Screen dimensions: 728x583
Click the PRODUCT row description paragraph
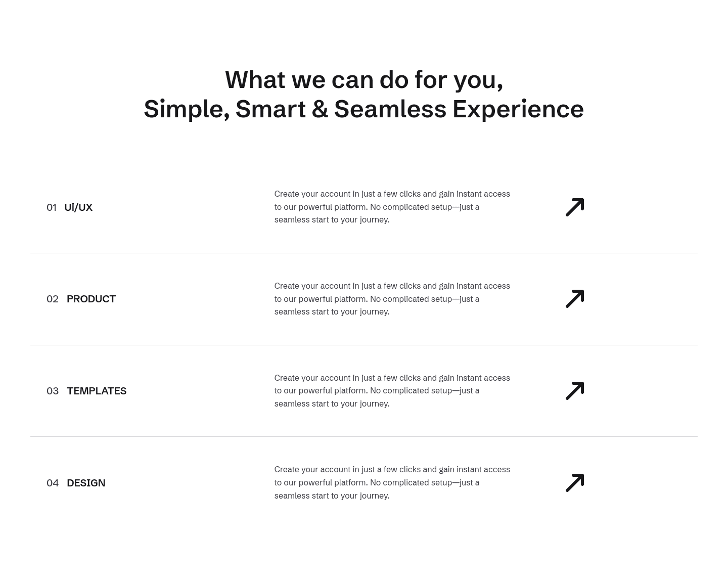[392, 299]
